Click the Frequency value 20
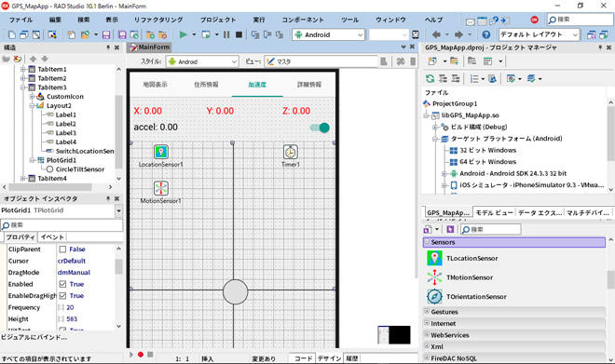 point(70,307)
